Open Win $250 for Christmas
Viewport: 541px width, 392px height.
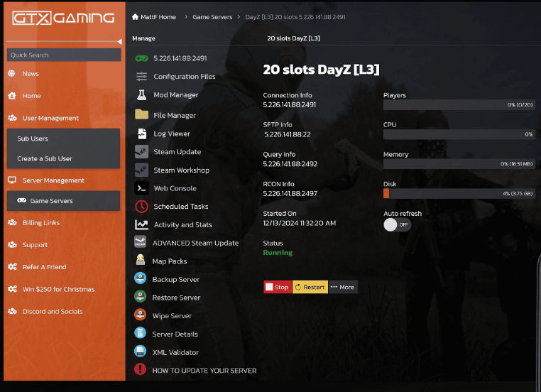point(58,289)
